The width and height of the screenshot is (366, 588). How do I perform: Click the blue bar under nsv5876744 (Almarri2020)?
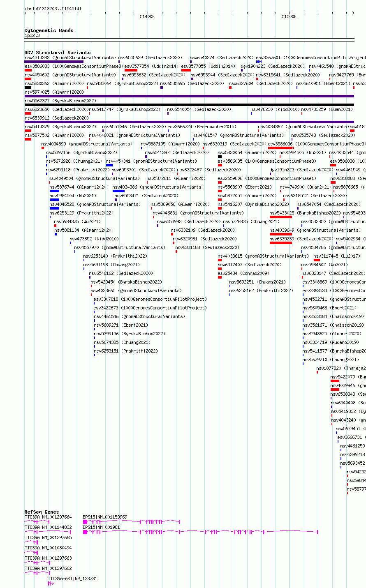pyautogui.click(x=54, y=191)
